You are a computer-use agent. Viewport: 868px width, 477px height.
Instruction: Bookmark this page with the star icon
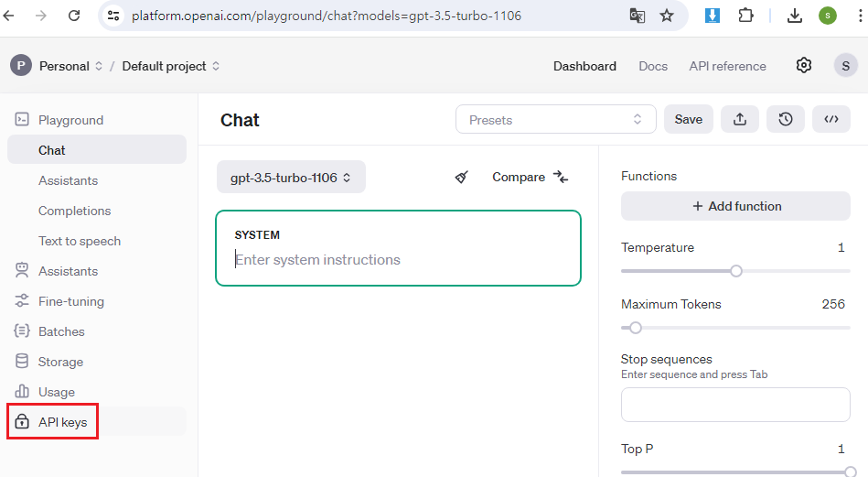tap(667, 16)
